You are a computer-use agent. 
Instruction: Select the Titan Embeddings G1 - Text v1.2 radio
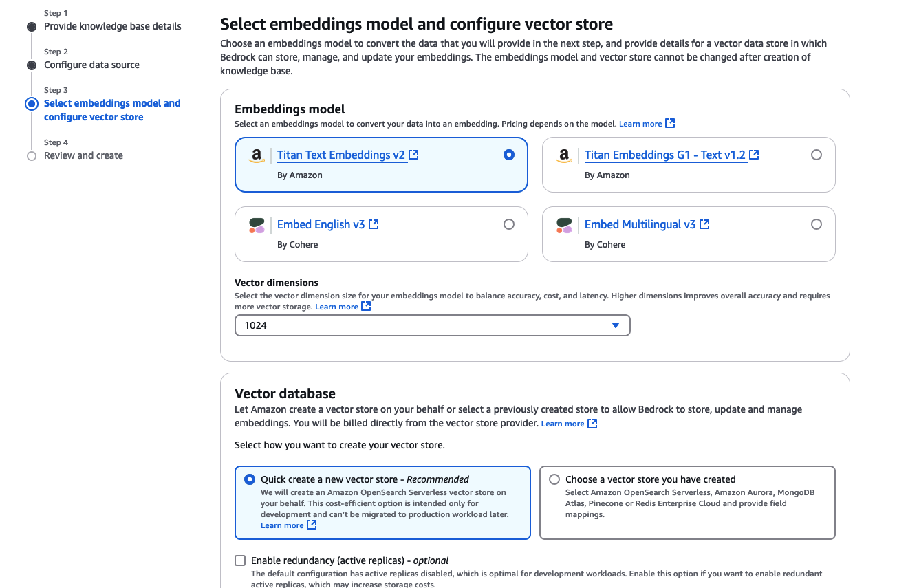click(x=817, y=155)
